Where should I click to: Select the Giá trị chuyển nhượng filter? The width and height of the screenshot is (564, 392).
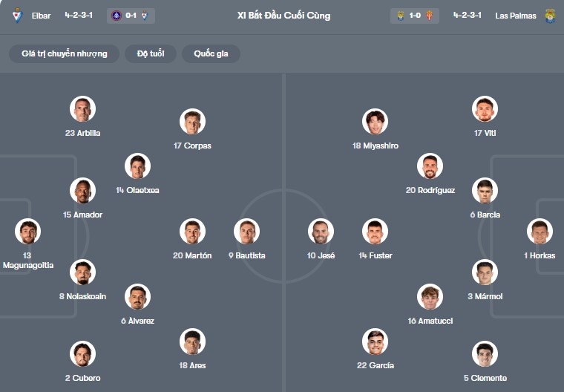coord(65,53)
